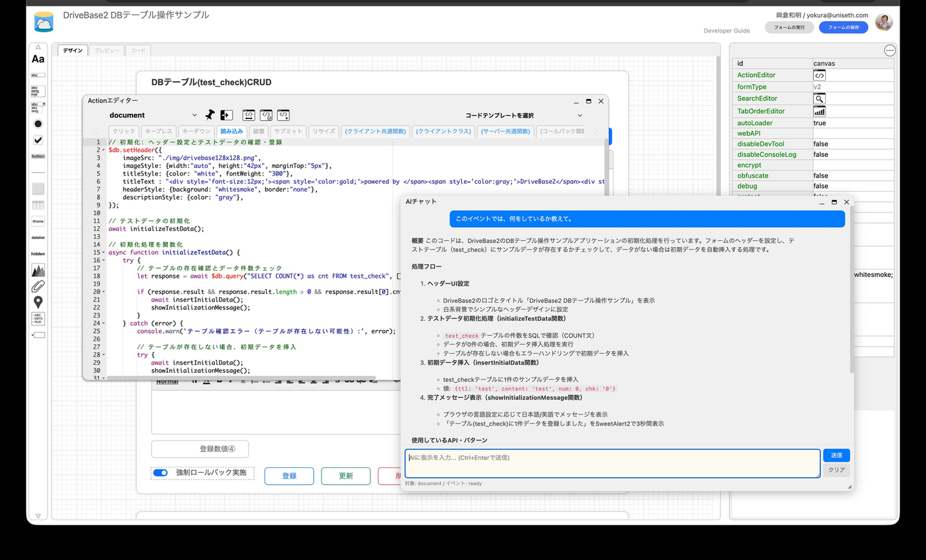Click the exit-arrow icon beside the pushpin

pos(226,115)
